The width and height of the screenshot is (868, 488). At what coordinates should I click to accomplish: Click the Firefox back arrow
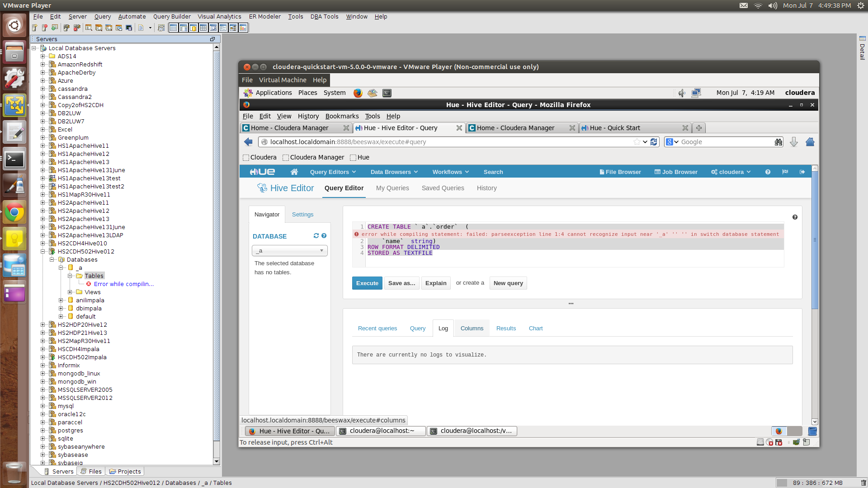tap(248, 142)
